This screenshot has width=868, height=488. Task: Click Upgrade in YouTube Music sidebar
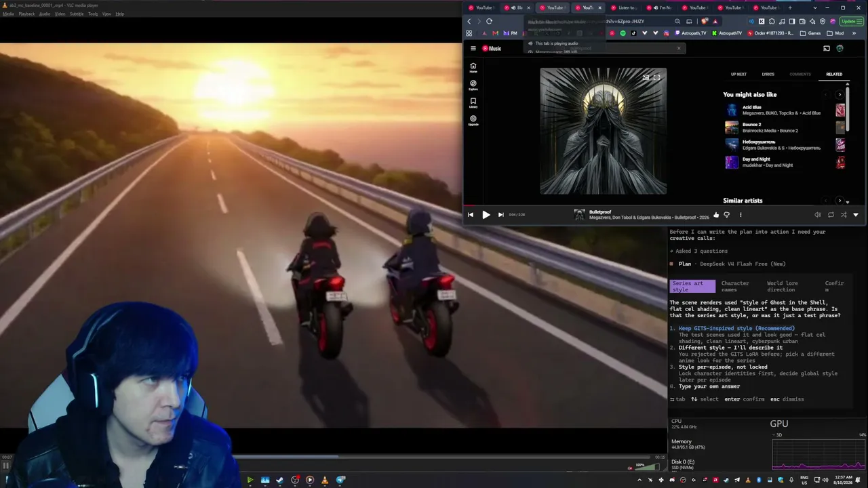click(x=473, y=121)
